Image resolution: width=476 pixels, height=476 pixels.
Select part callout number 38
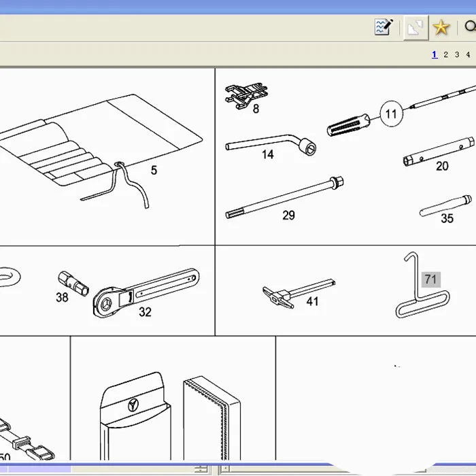62,297
